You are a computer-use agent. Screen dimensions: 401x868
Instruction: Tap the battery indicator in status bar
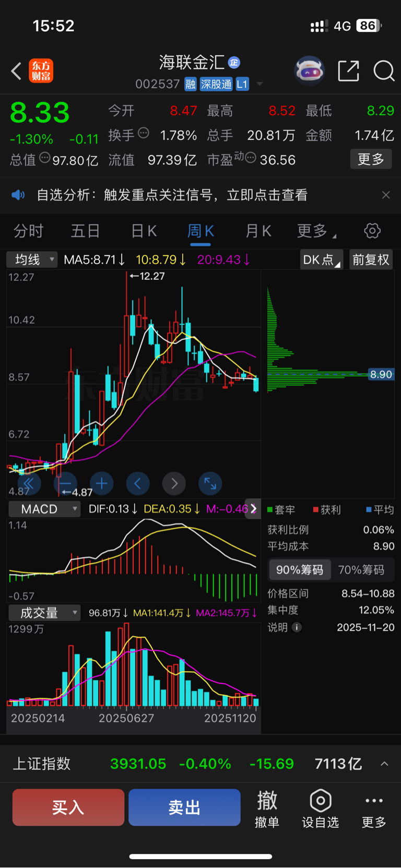click(x=369, y=26)
